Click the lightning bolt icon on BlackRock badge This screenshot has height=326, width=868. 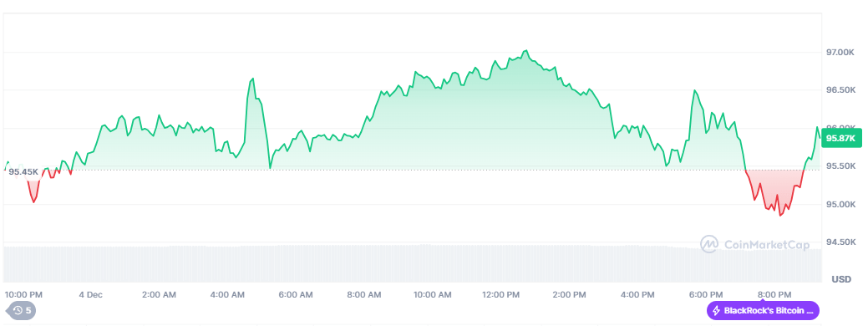pos(716,310)
